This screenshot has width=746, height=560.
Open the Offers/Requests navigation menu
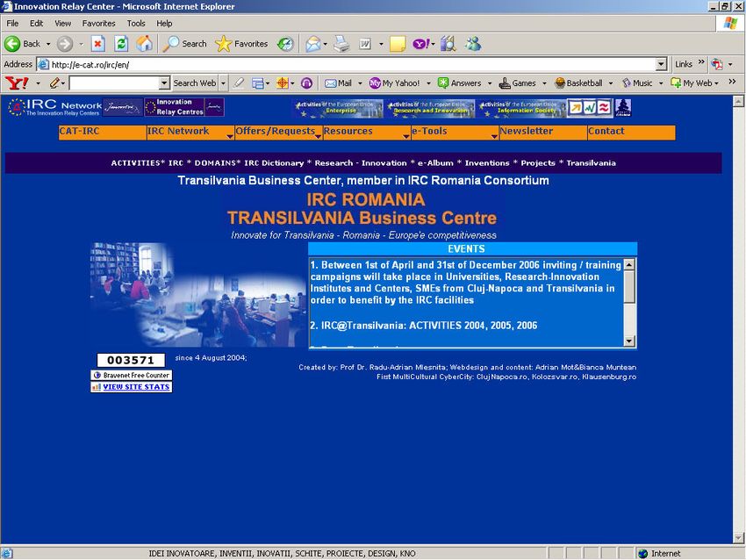point(279,132)
